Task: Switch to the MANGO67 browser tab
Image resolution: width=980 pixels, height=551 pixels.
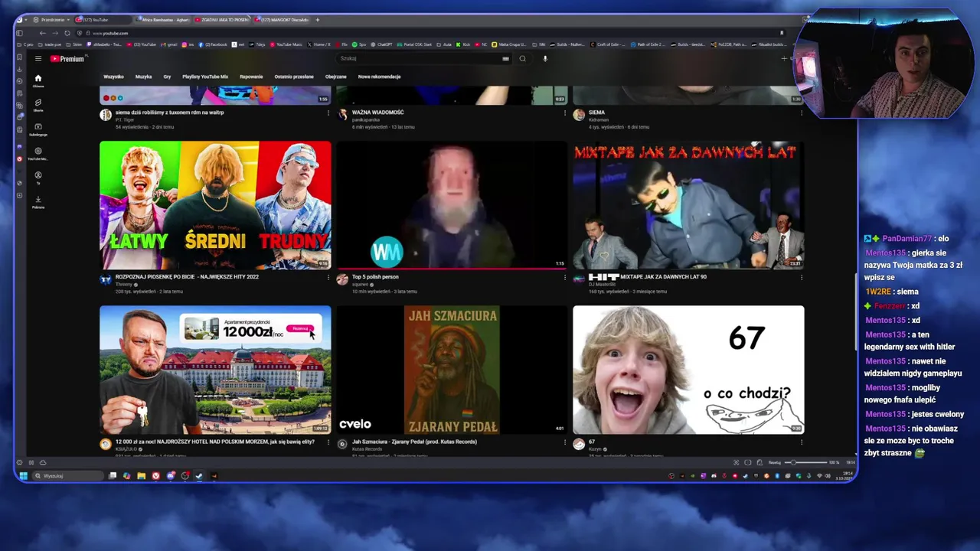Action: coord(282,20)
